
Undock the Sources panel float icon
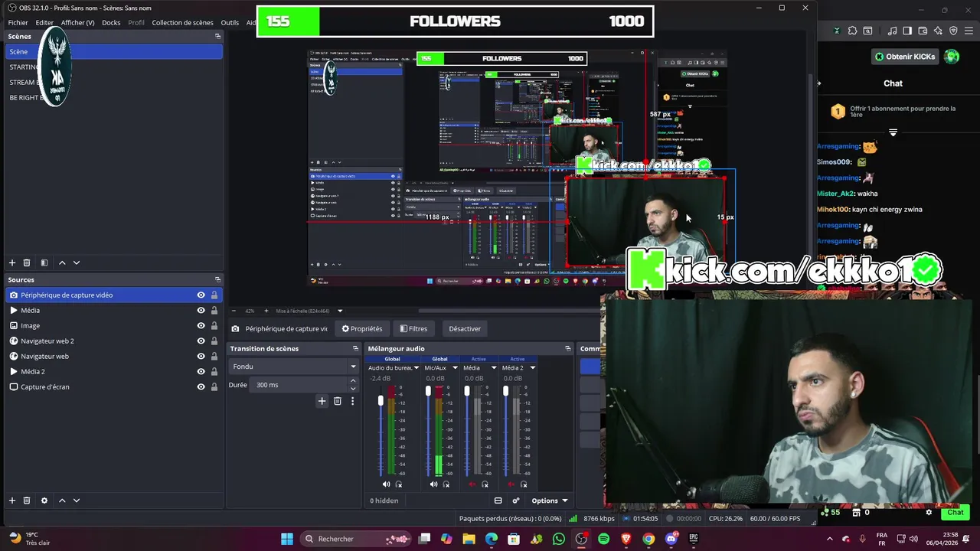[x=217, y=279]
